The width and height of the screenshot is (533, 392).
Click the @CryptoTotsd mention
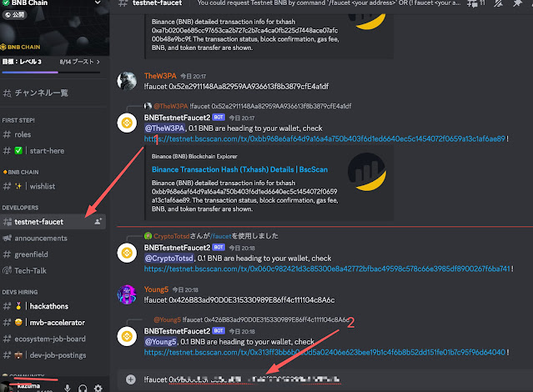tap(169, 259)
